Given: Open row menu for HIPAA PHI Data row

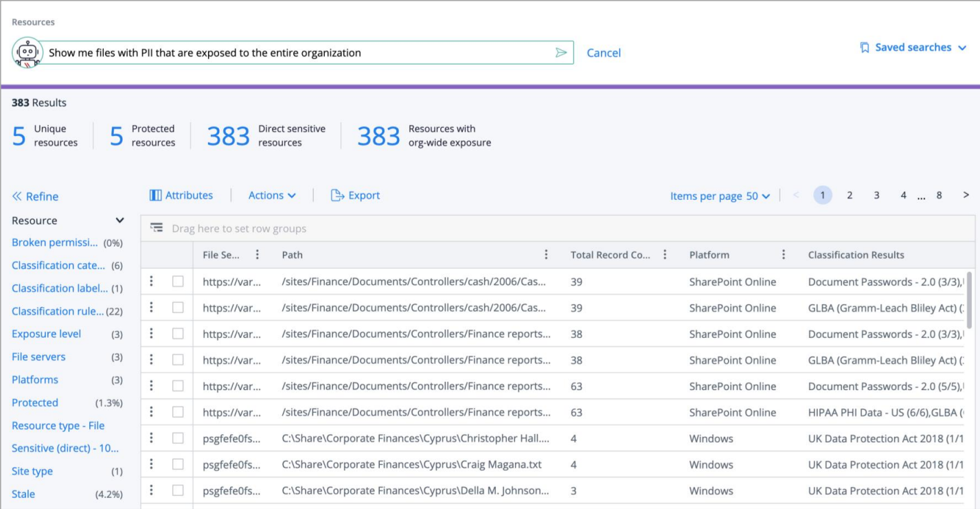Looking at the screenshot, I should (152, 412).
